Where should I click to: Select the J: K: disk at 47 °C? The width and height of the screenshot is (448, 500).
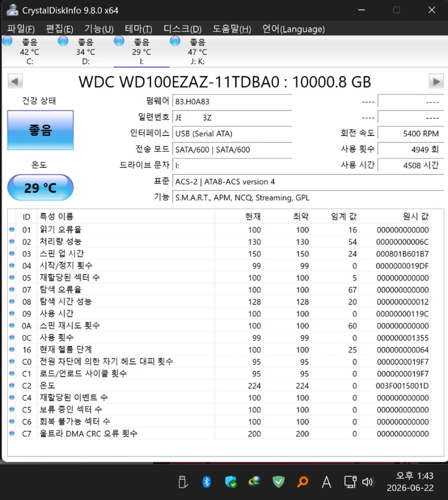point(197,51)
